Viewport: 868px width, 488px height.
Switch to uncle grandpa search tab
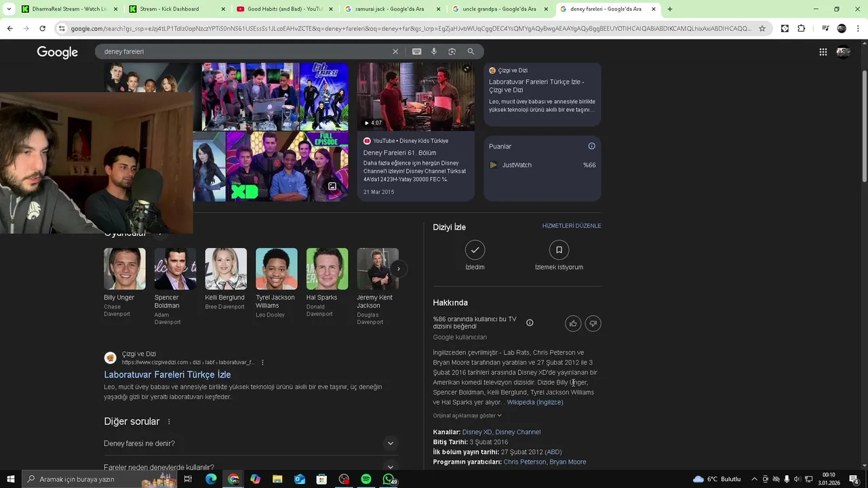pos(499,9)
